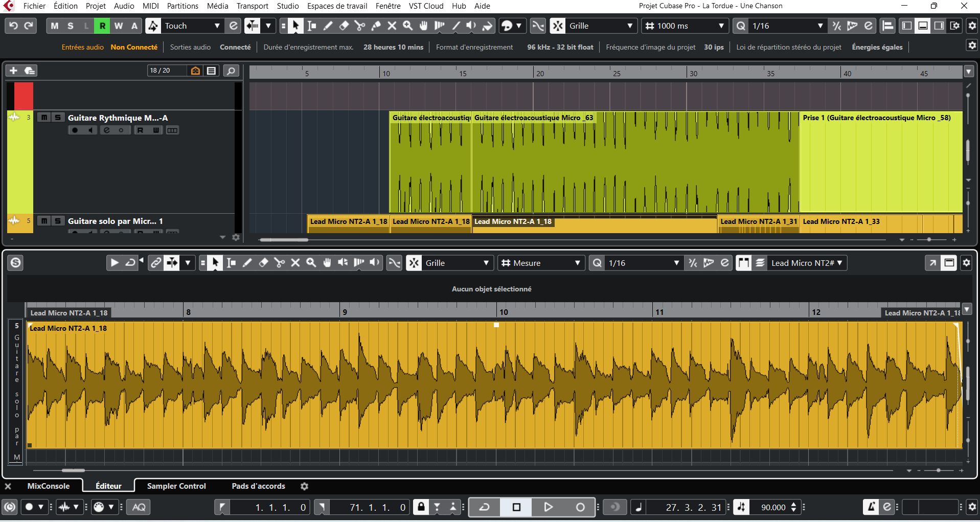Expand the 1000 ms grid value dropdown
This screenshot has width=980, height=522.
click(x=721, y=26)
